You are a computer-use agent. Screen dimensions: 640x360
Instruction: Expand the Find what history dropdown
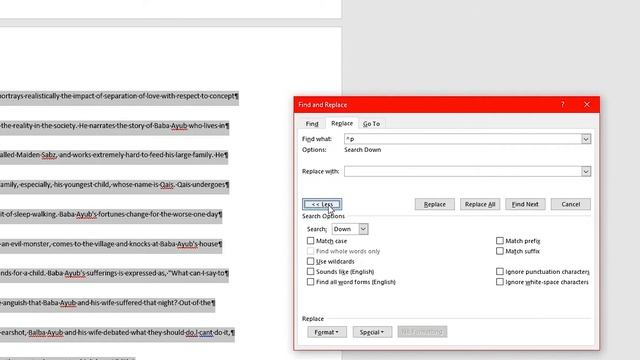pos(586,139)
